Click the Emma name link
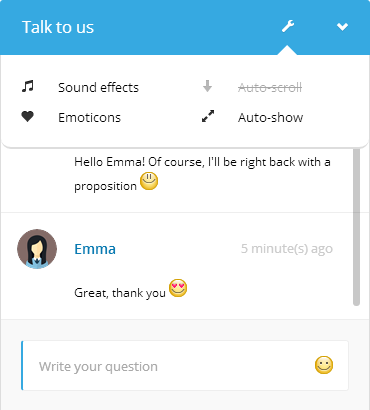The width and height of the screenshot is (370, 410). tap(95, 249)
